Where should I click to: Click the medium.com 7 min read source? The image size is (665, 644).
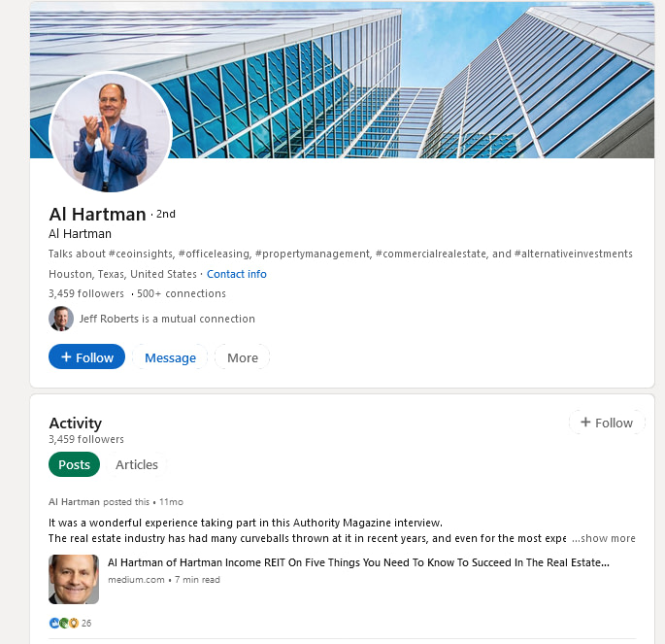click(164, 580)
